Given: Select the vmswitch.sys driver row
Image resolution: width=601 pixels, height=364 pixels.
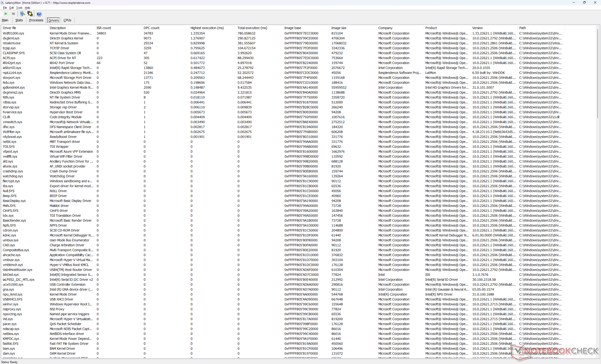Looking at the screenshot, I should pos(282,122).
